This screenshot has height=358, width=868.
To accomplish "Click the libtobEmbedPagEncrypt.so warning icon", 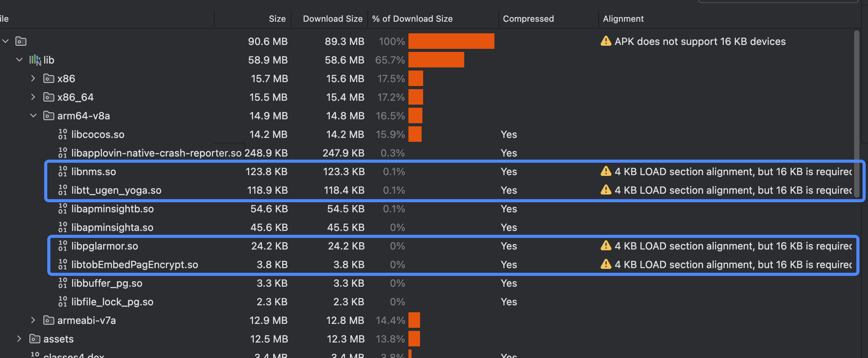I will tap(606, 264).
